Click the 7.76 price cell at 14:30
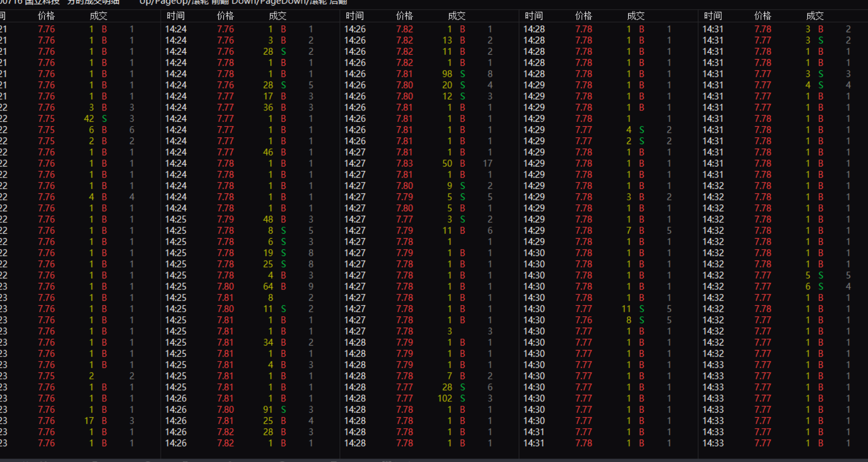868x462 pixels. click(583, 320)
